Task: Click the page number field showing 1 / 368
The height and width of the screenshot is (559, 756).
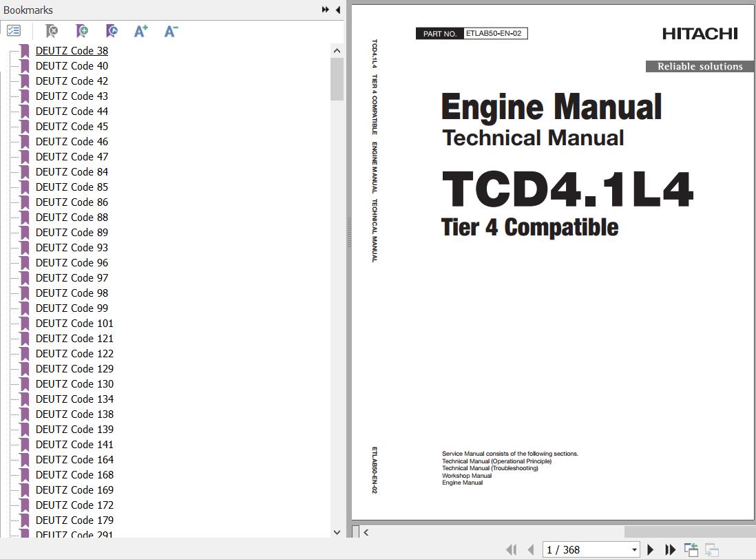Action: point(587,550)
